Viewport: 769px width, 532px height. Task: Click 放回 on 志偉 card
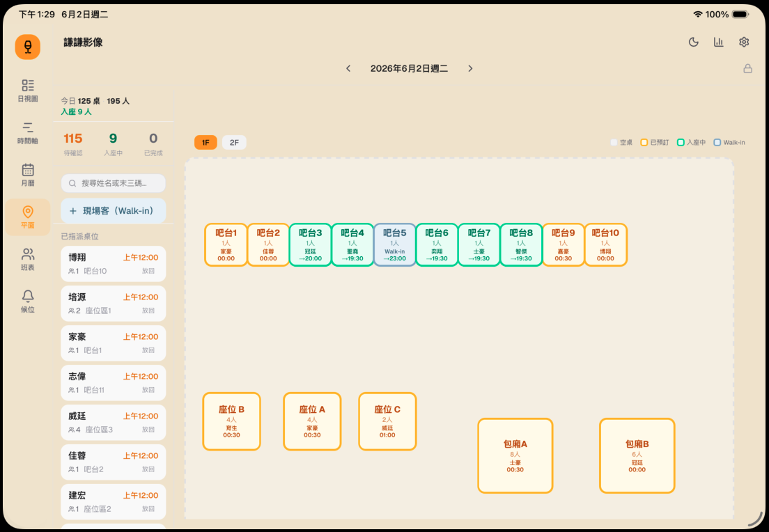click(148, 390)
